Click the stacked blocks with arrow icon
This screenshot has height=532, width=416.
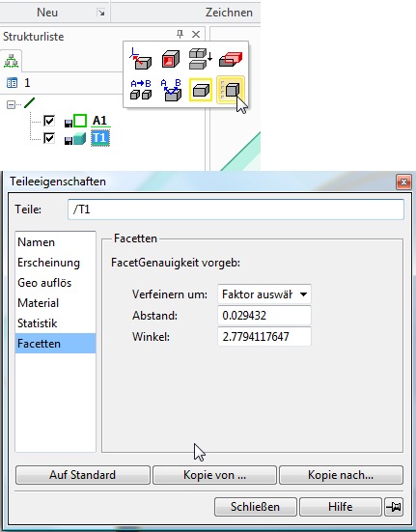pos(201,59)
